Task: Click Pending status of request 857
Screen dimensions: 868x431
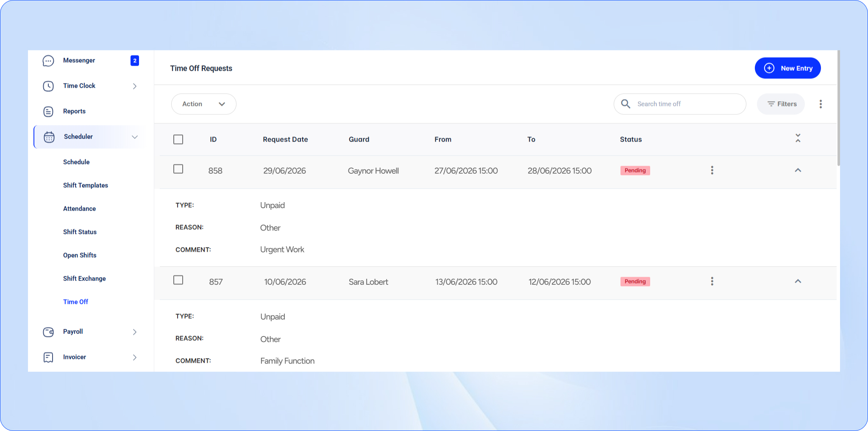Action: pos(635,281)
